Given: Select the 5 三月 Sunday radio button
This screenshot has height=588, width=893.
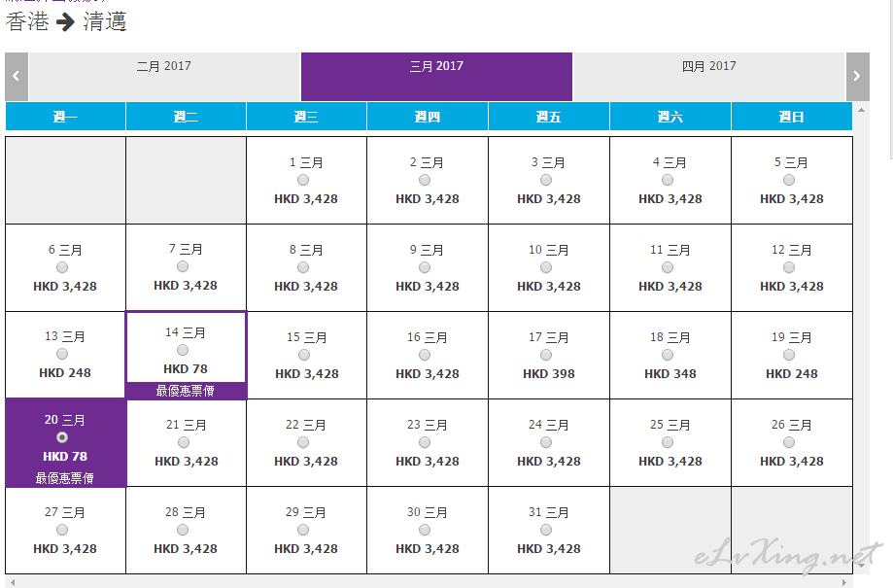Looking at the screenshot, I should (x=789, y=180).
